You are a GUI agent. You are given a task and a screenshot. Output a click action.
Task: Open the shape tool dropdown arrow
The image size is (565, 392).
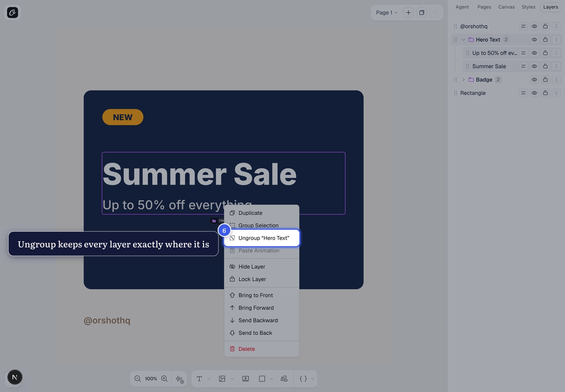(272, 379)
